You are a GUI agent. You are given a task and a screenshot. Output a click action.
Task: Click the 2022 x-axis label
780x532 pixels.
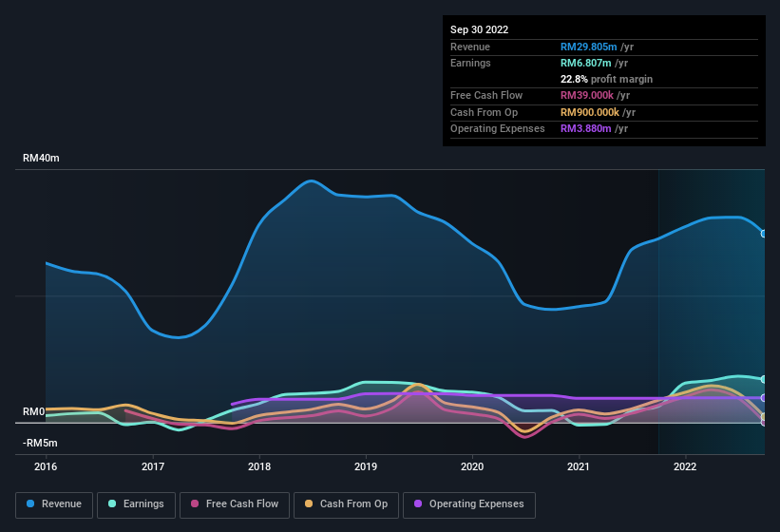pyautogui.click(x=685, y=466)
